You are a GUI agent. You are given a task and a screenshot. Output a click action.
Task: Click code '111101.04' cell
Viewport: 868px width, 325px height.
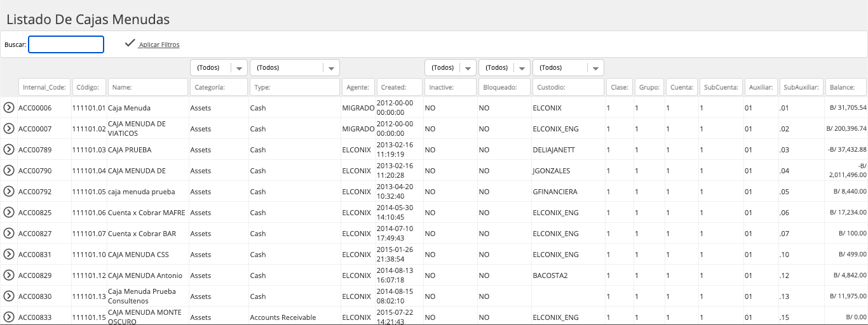[x=89, y=171]
